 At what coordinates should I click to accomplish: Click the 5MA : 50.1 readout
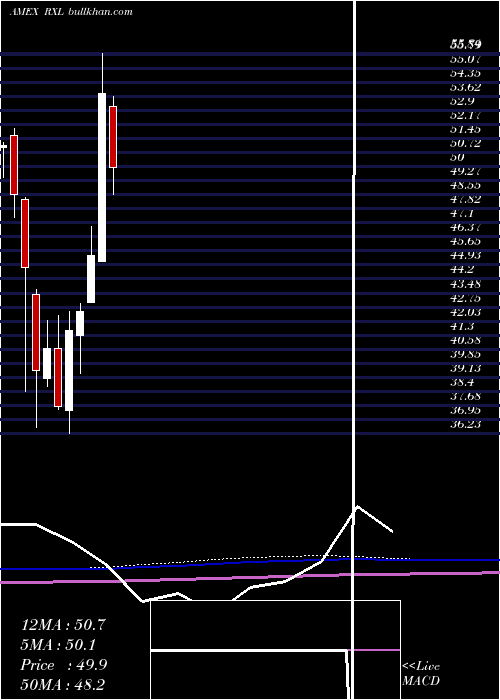(x=58, y=645)
